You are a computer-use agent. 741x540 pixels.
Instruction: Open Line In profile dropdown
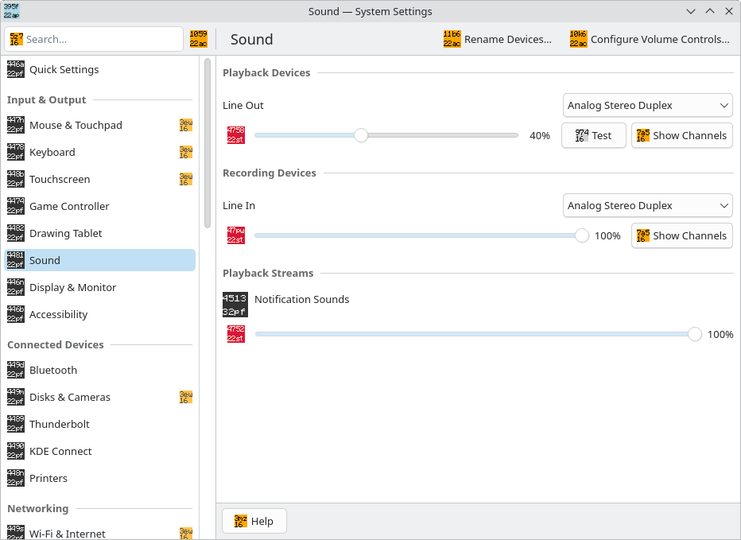click(647, 206)
